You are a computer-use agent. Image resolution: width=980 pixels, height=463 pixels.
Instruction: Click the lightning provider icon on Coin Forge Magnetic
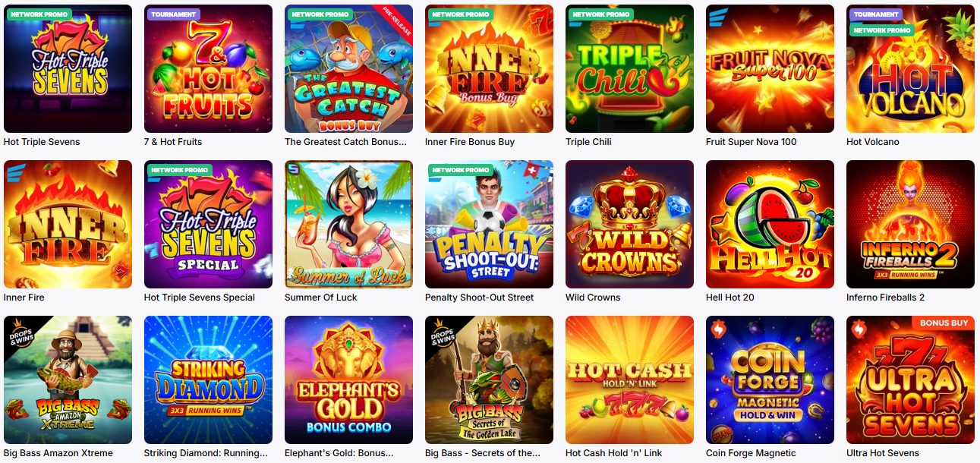718,329
